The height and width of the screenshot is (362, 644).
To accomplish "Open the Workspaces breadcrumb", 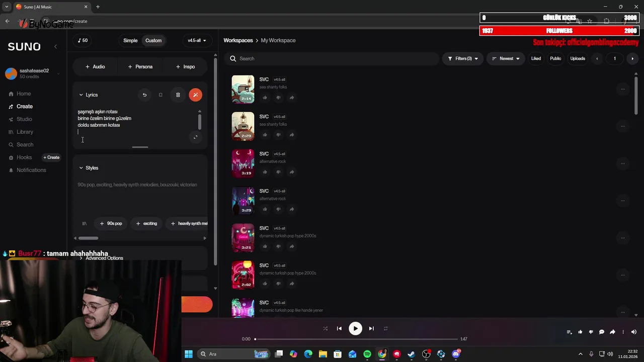I will click(x=238, y=40).
